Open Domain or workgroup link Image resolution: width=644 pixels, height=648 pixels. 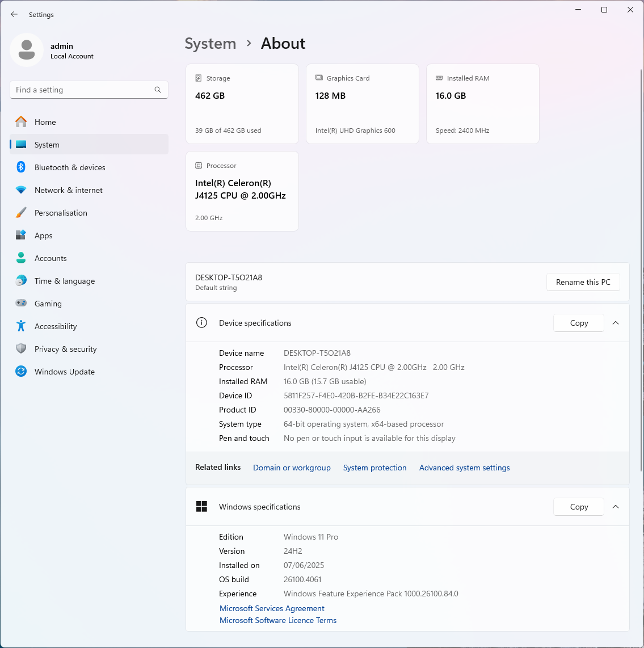[292, 468]
